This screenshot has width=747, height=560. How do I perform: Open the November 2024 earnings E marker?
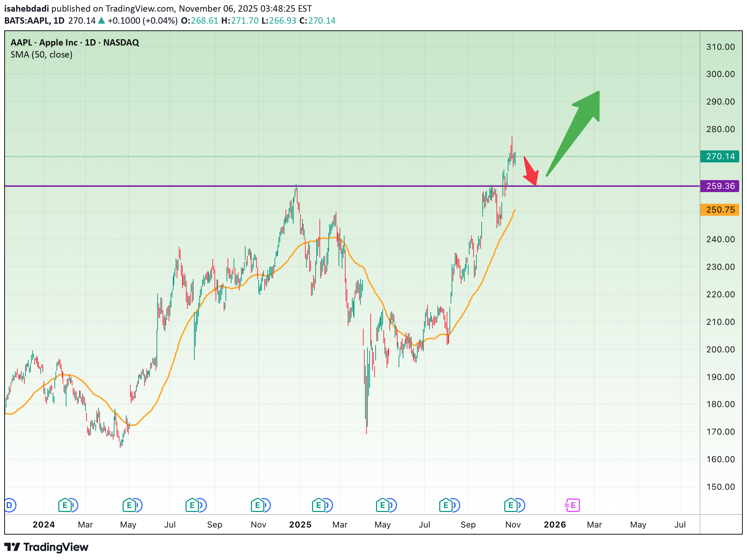tap(257, 505)
